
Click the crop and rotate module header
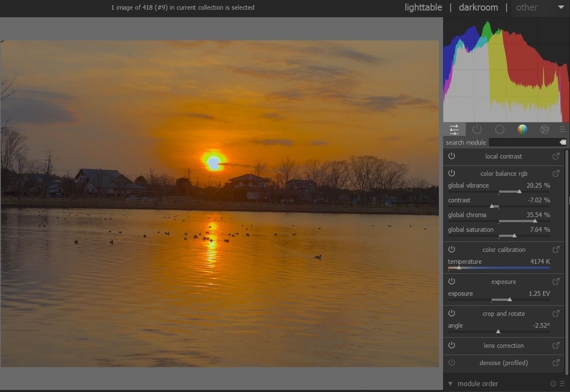coord(503,314)
